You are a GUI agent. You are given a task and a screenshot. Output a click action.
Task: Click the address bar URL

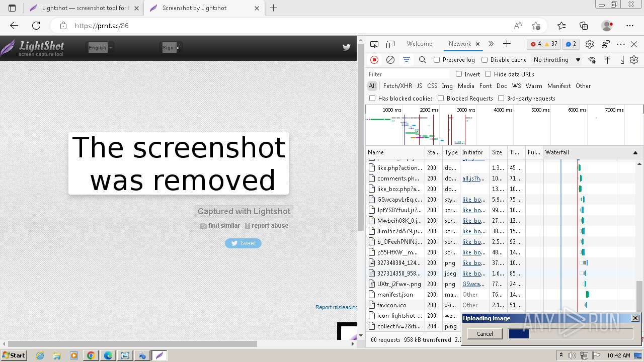(x=102, y=26)
